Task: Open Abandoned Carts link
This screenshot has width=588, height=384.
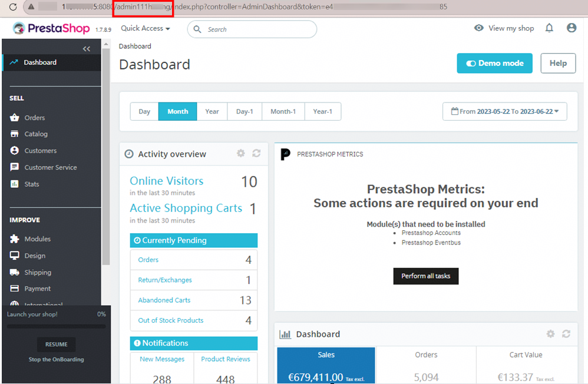Action: coord(164,300)
